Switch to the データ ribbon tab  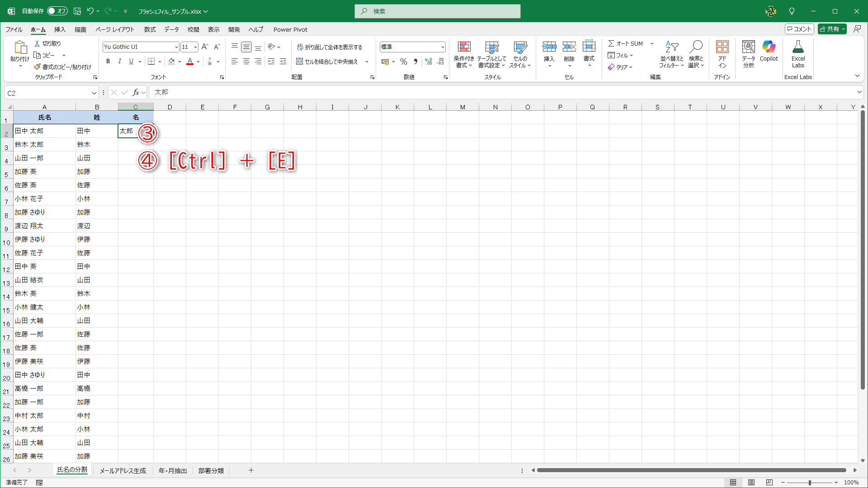[x=171, y=29]
